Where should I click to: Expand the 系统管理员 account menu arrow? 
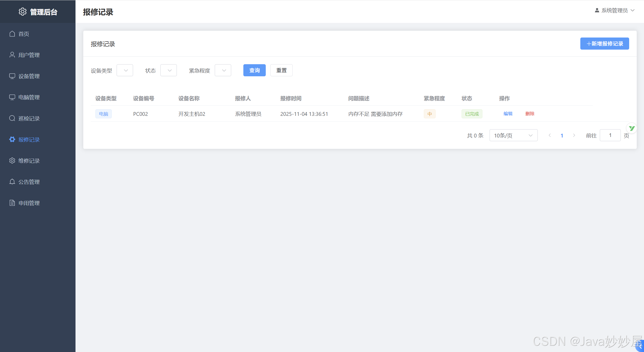point(633,11)
